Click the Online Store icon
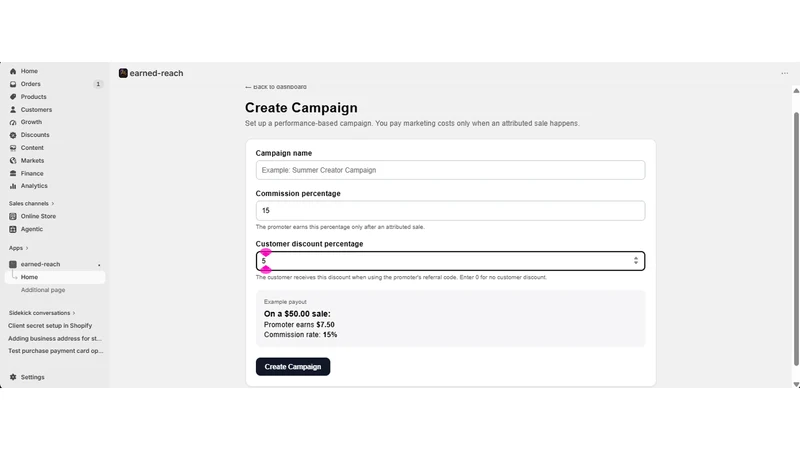The width and height of the screenshot is (800, 450). [x=13, y=216]
